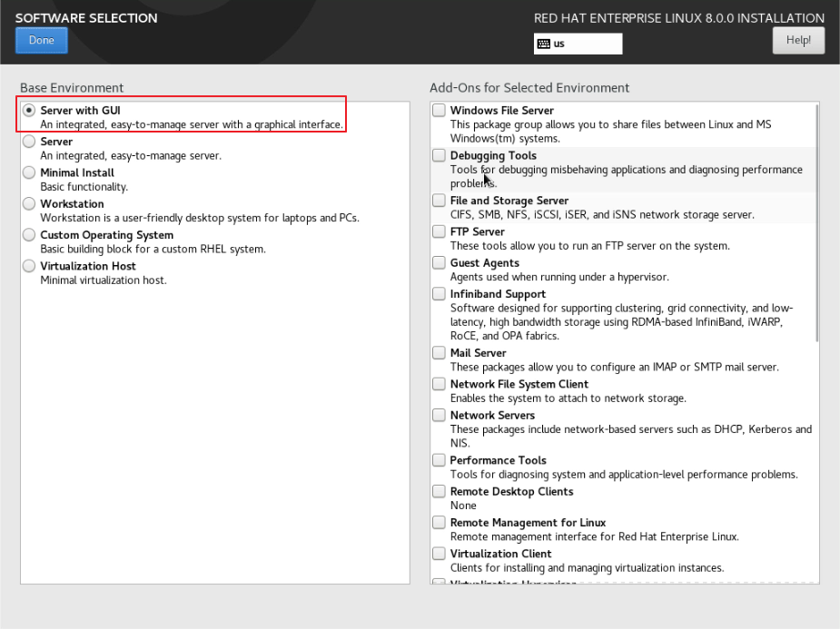
Task: Select the Server base environment
Action: pyautogui.click(x=29, y=142)
